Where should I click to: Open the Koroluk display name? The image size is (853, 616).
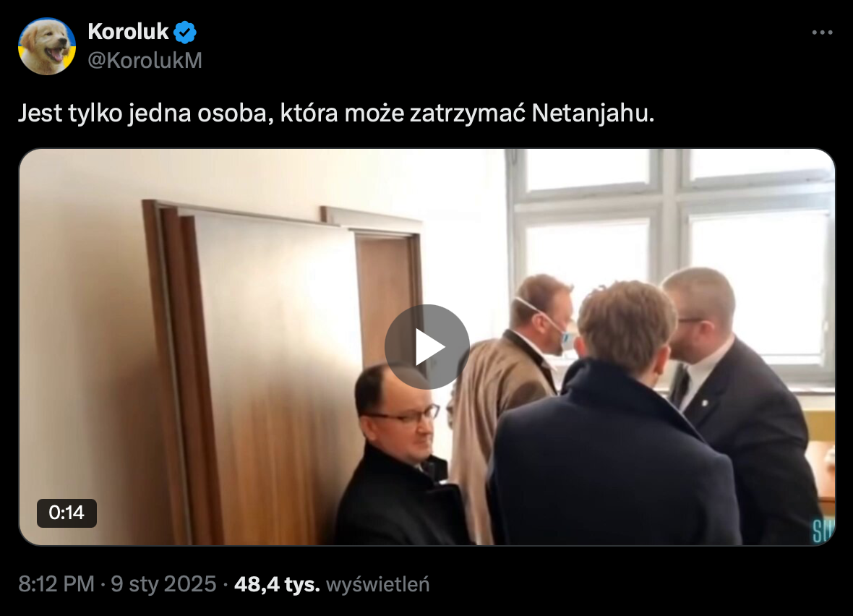(128, 32)
